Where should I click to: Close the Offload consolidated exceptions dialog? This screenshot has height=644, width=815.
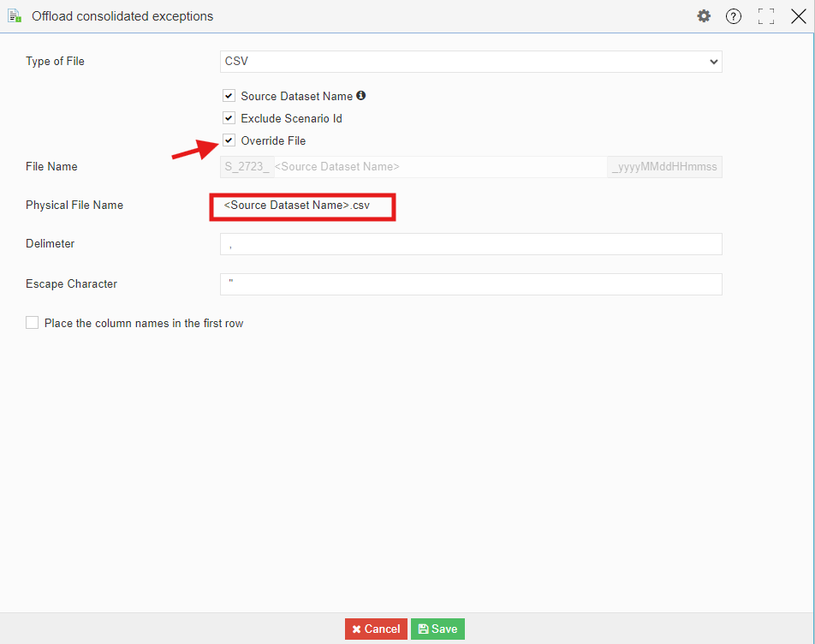(799, 16)
